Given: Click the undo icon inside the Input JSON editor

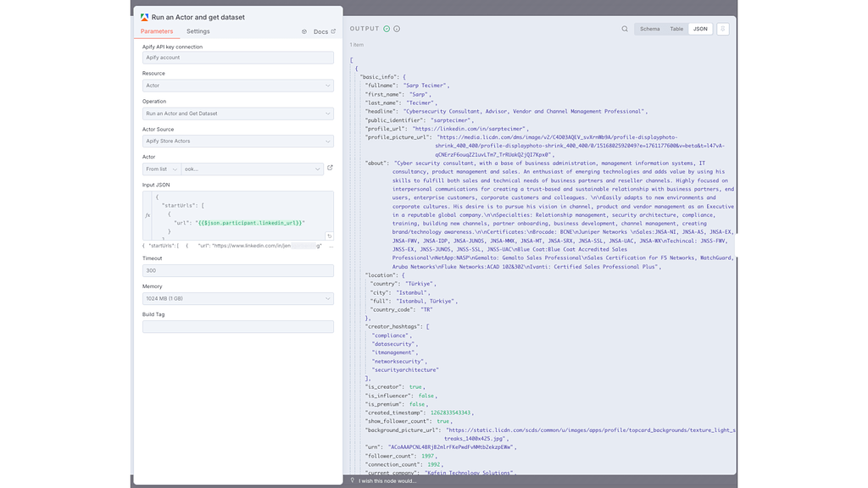Looking at the screenshot, I should (x=330, y=236).
